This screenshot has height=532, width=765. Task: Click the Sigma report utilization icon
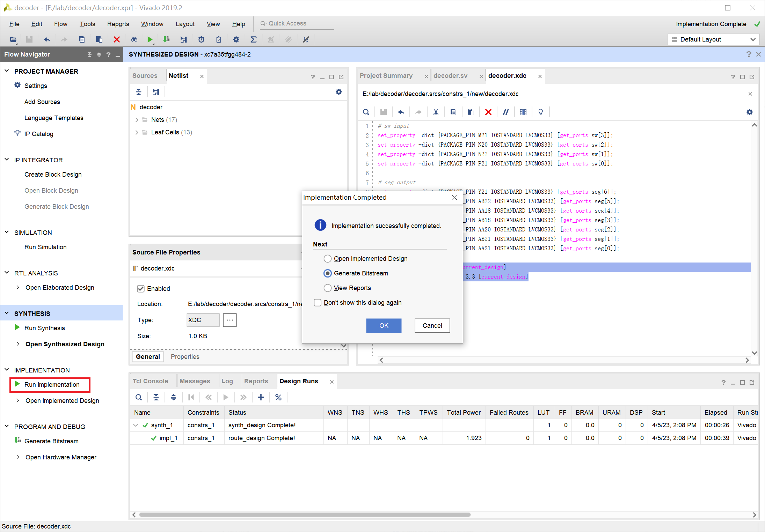pyautogui.click(x=254, y=39)
